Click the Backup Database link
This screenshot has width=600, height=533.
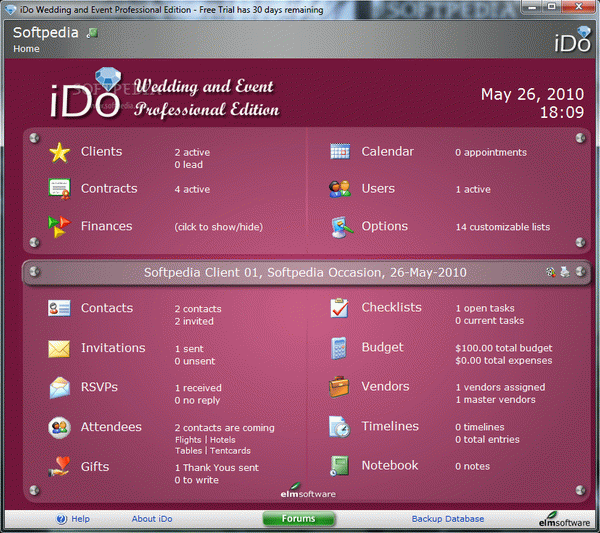tap(448, 519)
